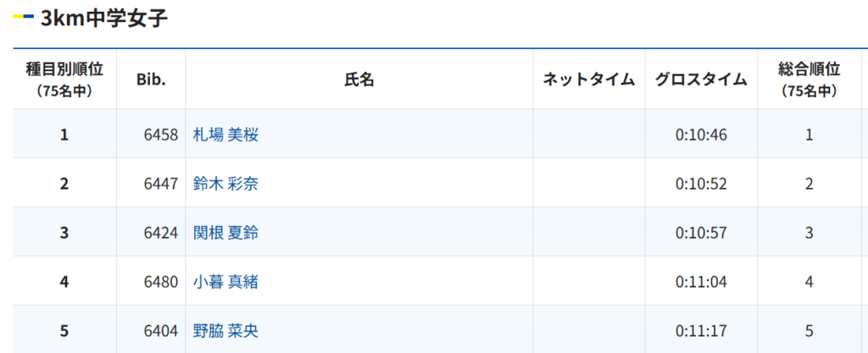Click the ネットタイム column header

(588, 80)
